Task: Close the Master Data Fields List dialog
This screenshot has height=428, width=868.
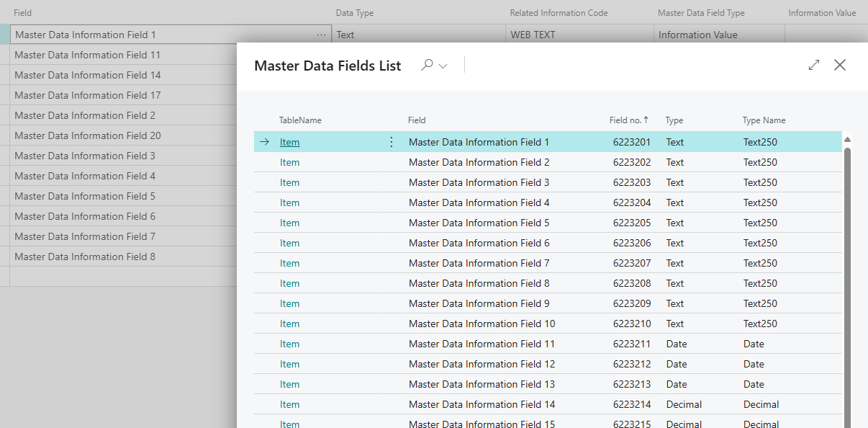Action: click(839, 65)
